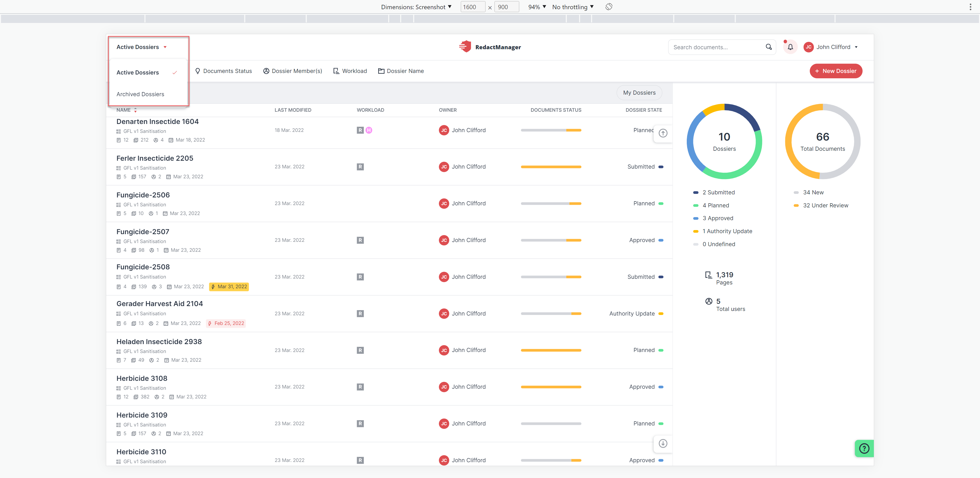Toggle 34 New documents legend filter
The width and height of the screenshot is (980, 478).
808,192
